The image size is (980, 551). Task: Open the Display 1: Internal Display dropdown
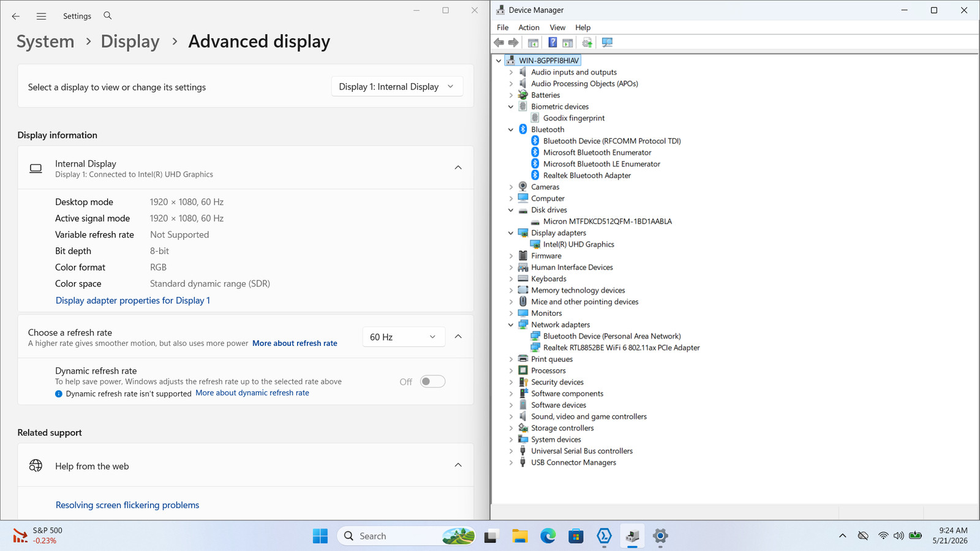[397, 86]
